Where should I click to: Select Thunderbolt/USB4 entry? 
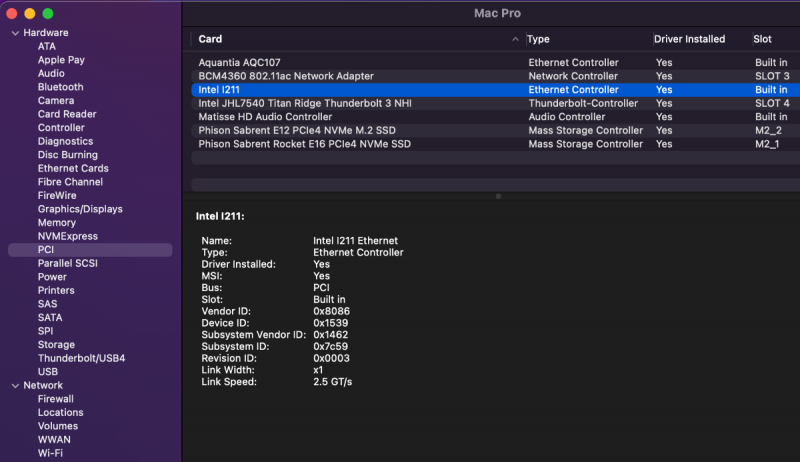point(81,358)
